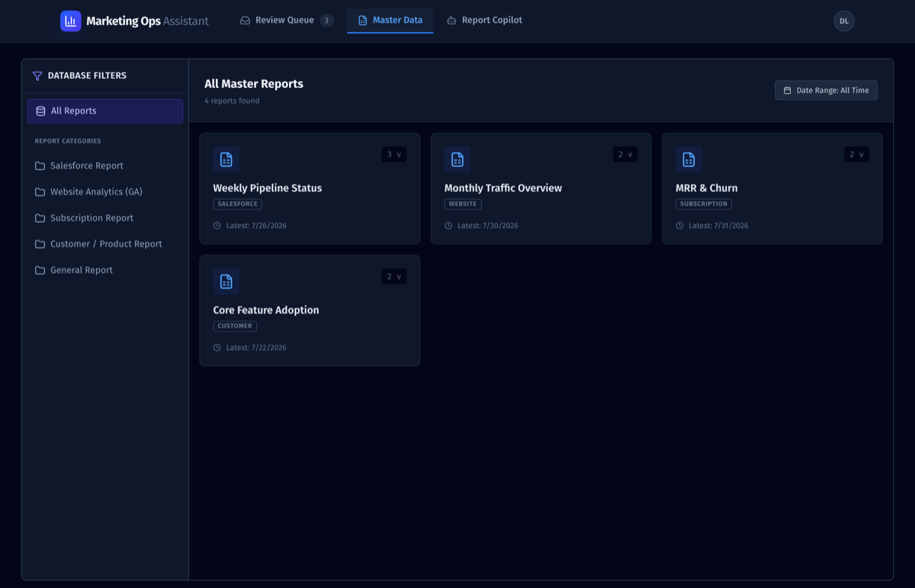Expand versions of Monthly Traffic Overview
Image resolution: width=915 pixels, height=588 pixels.
(x=625, y=155)
